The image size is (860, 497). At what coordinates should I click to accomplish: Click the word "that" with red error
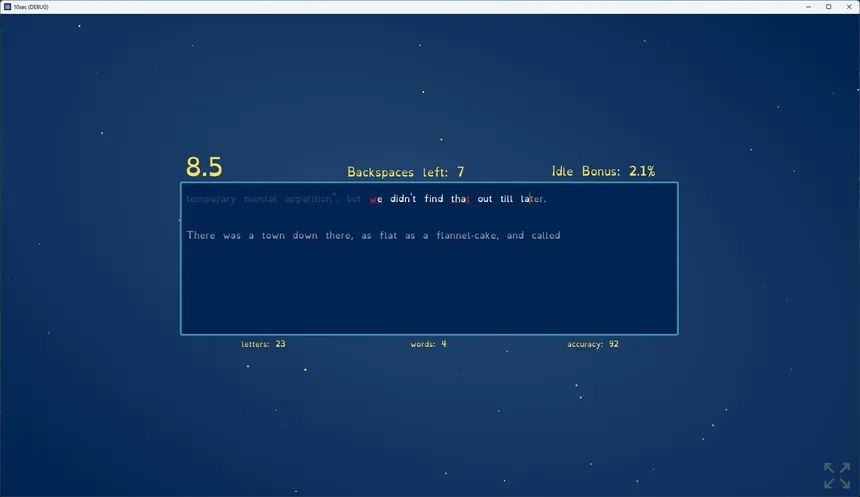click(x=460, y=199)
